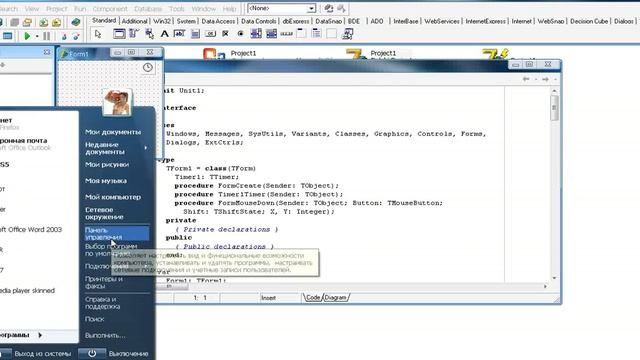The height and width of the screenshot is (360, 640).
Task: Select the CheckBox component icon
Action: click(225, 34)
